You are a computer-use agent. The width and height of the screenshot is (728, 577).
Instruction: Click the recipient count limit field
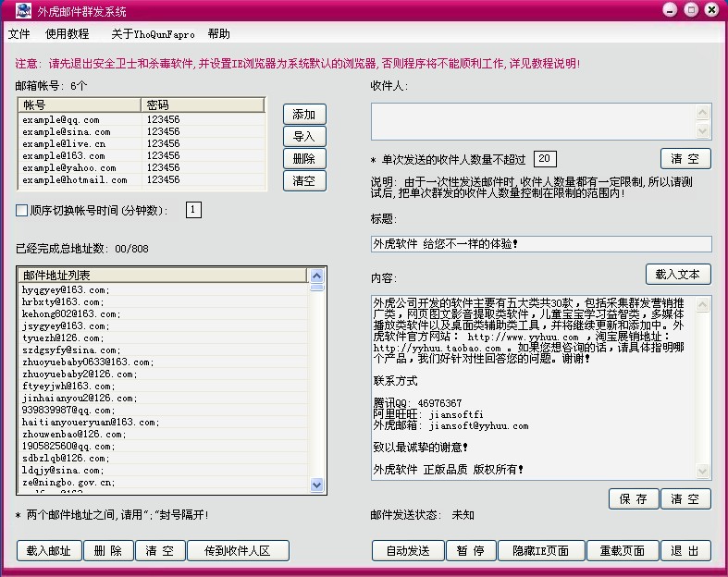[x=545, y=159]
